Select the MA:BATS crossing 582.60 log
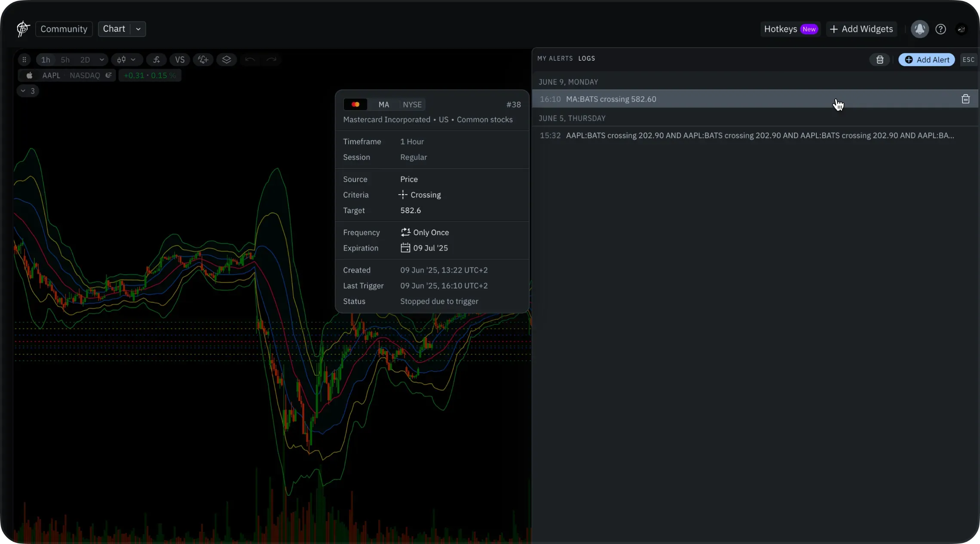This screenshot has height=544, width=980. (x=755, y=99)
